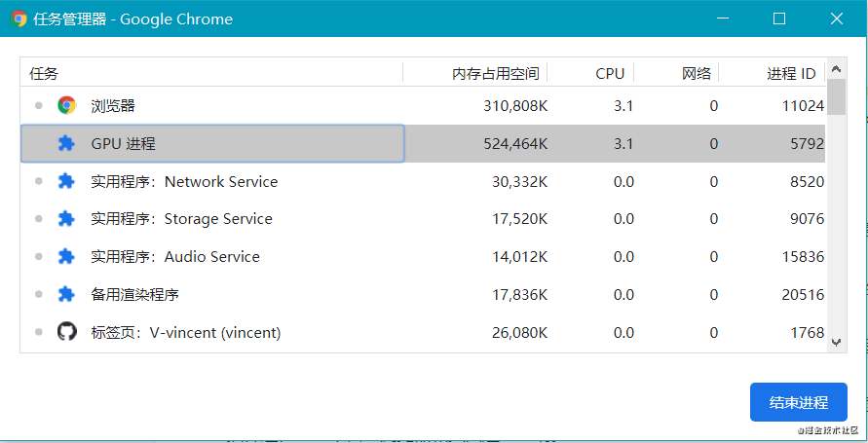
Task: Click the memory value 17,836K
Action: (x=520, y=295)
